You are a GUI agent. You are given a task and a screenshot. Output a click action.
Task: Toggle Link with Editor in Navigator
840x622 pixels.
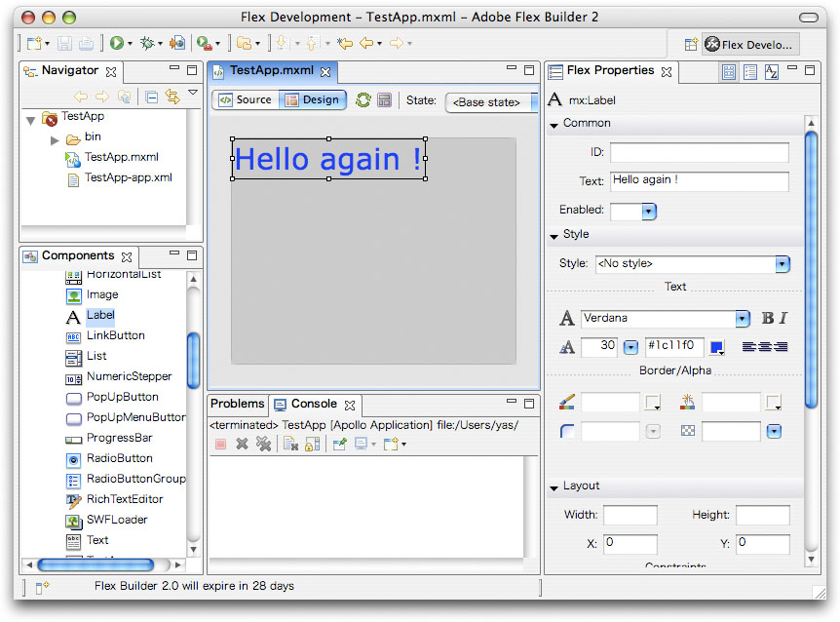tap(172, 97)
